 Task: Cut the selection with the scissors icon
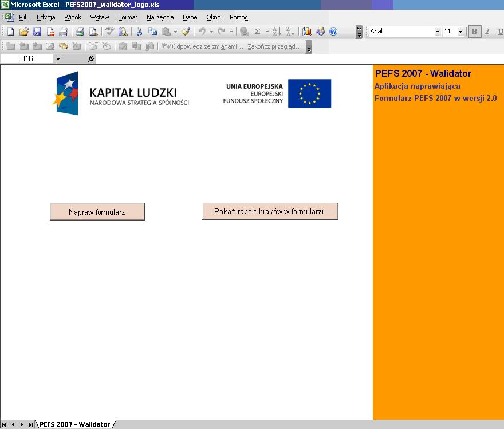coord(139,32)
